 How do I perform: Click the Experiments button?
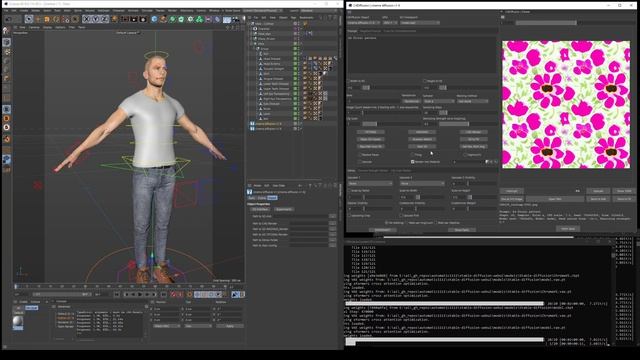click(284, 209)
